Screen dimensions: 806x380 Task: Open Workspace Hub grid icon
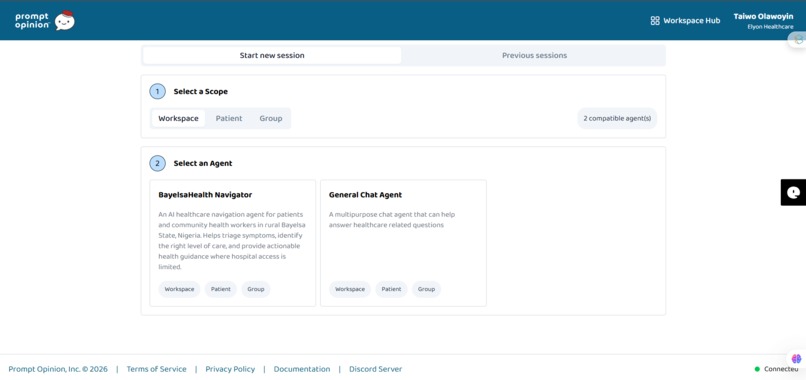(655, 21)
